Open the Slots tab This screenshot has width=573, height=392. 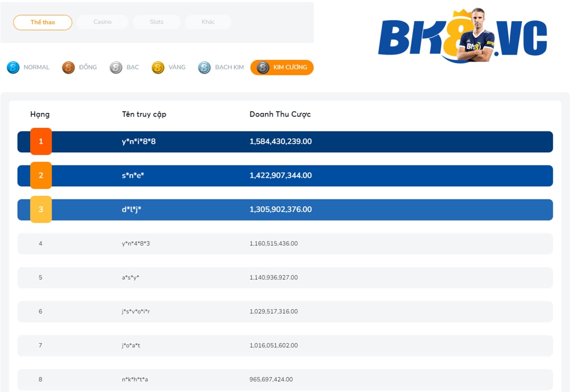pyautogui.click(x=156, y=22)
